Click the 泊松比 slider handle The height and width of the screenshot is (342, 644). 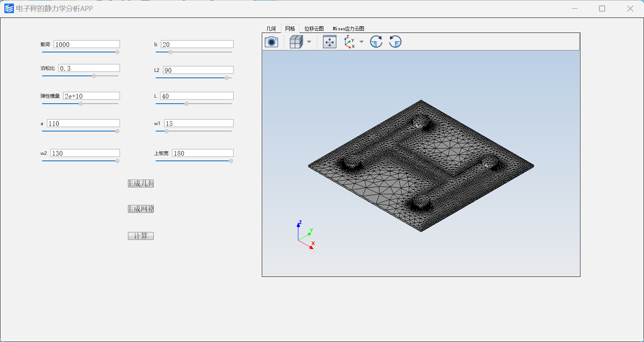94,76
